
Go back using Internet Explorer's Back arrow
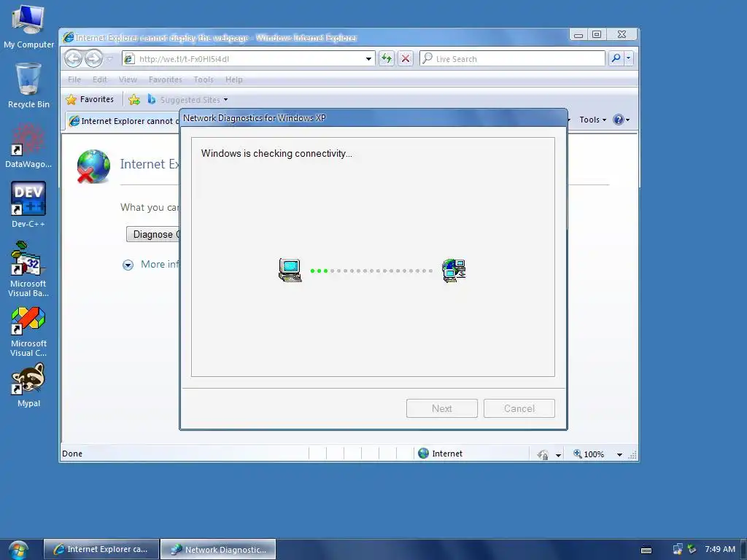click(x=73, y=58)
